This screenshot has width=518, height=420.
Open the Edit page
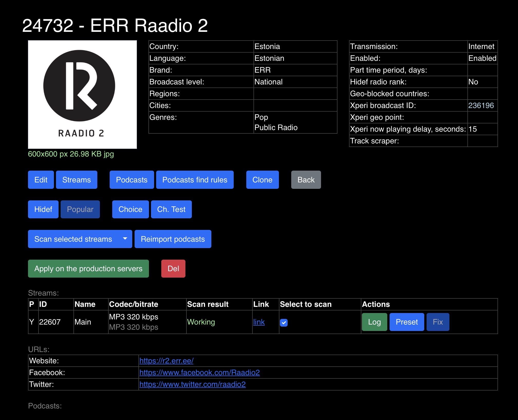point(41,180)
